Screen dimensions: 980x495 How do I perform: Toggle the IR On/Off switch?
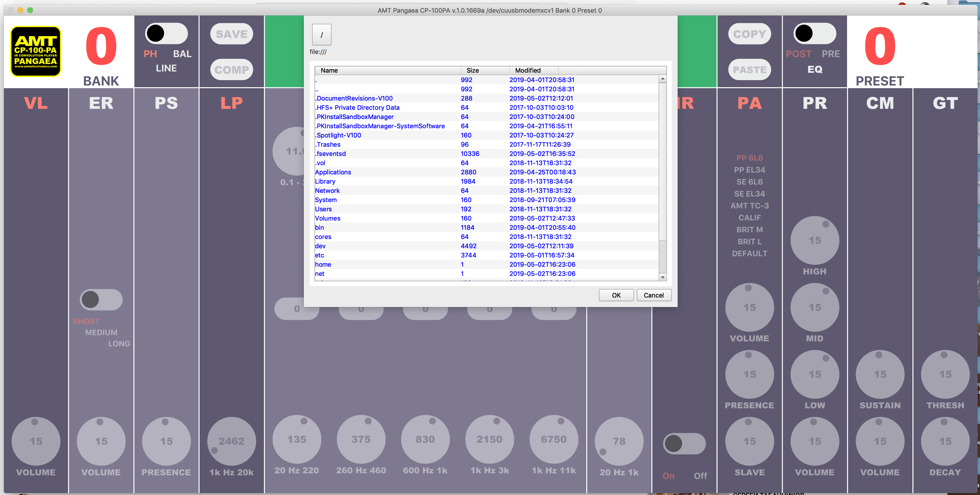(684, 443)
